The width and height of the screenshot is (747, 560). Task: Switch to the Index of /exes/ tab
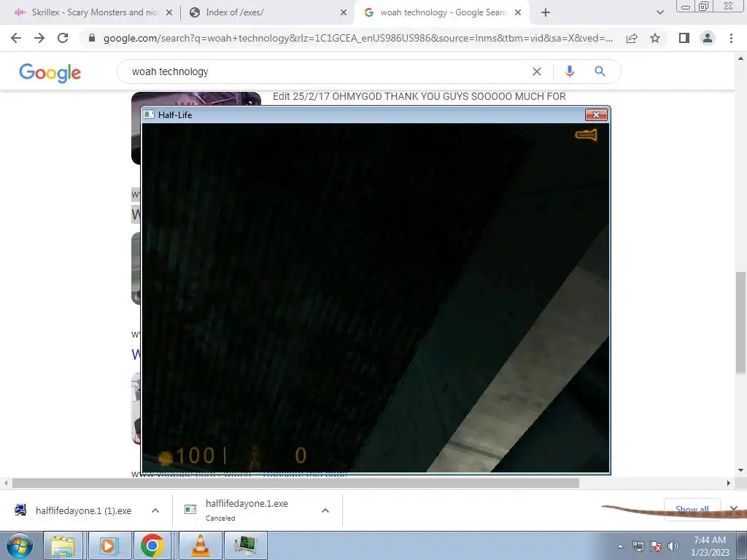(267, 12)
